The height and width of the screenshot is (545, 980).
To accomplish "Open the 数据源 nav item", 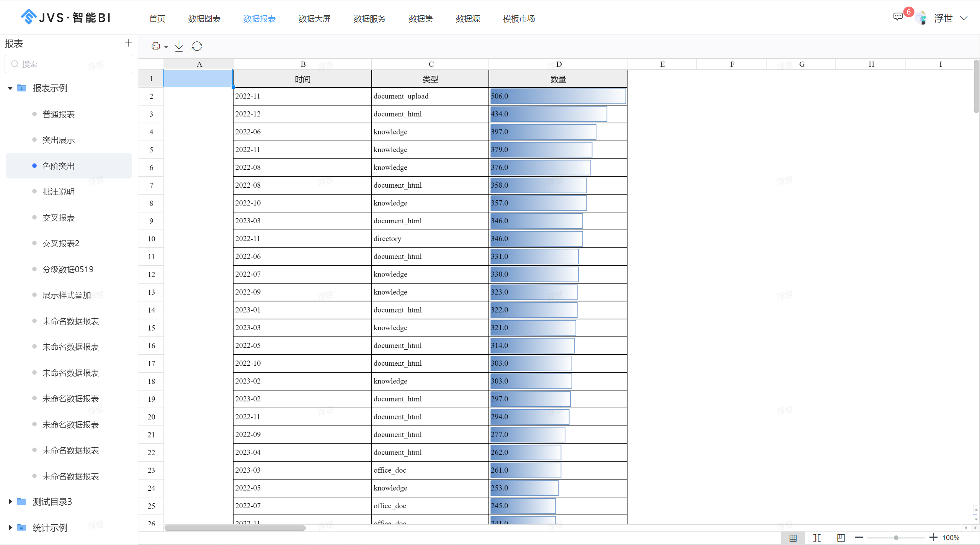I will click(468, 18).
